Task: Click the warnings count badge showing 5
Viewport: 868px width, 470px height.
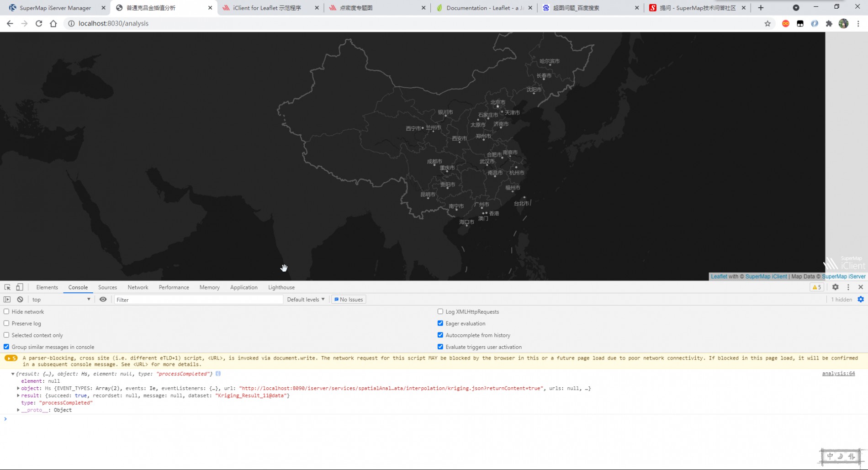Action: (x=816, y=287)
